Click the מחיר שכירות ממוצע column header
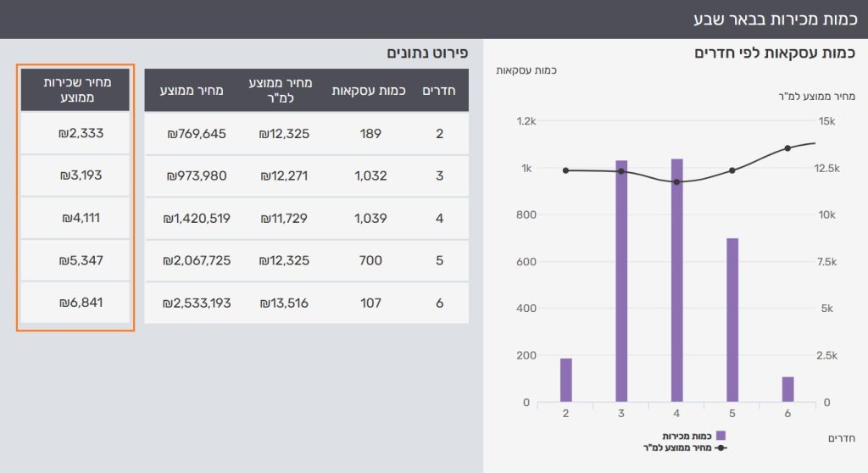This screenshot has width=868, height=473. coord(75,90)
